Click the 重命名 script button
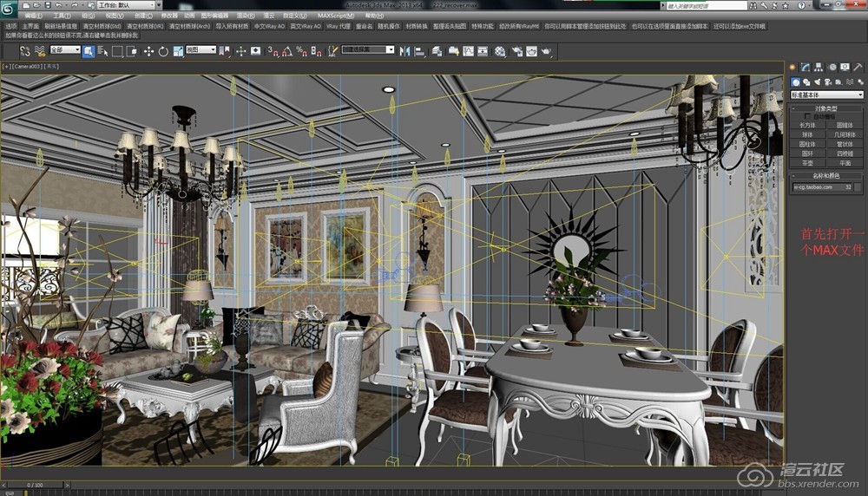 pyautogui.click(x=364, y=26)
